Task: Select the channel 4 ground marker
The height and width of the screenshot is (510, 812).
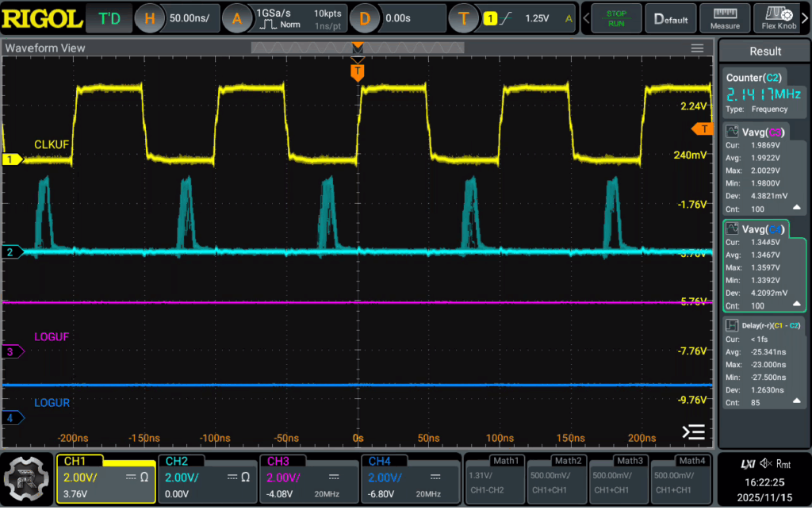Action: click(13, 417)
